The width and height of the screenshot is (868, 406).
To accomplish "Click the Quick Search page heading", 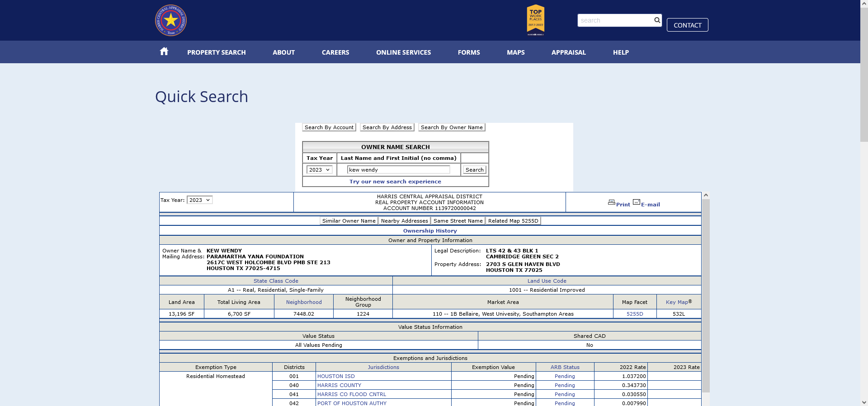I will click(202, 97).
